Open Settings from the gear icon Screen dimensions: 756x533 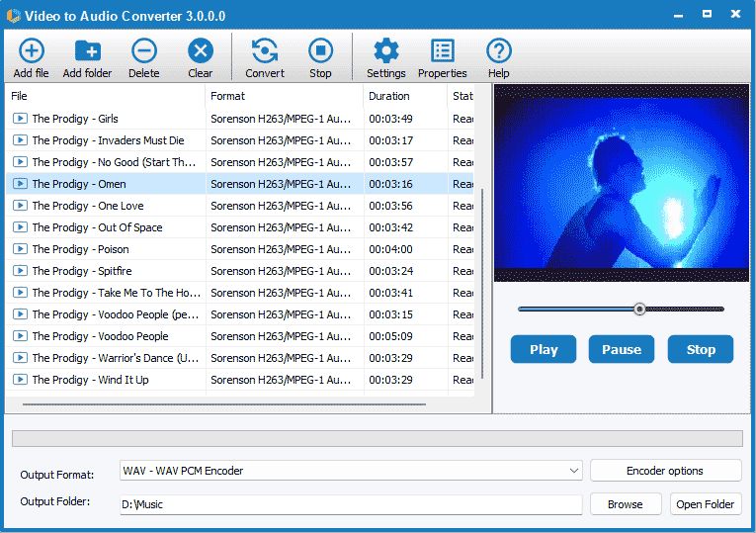pos(386,50)
